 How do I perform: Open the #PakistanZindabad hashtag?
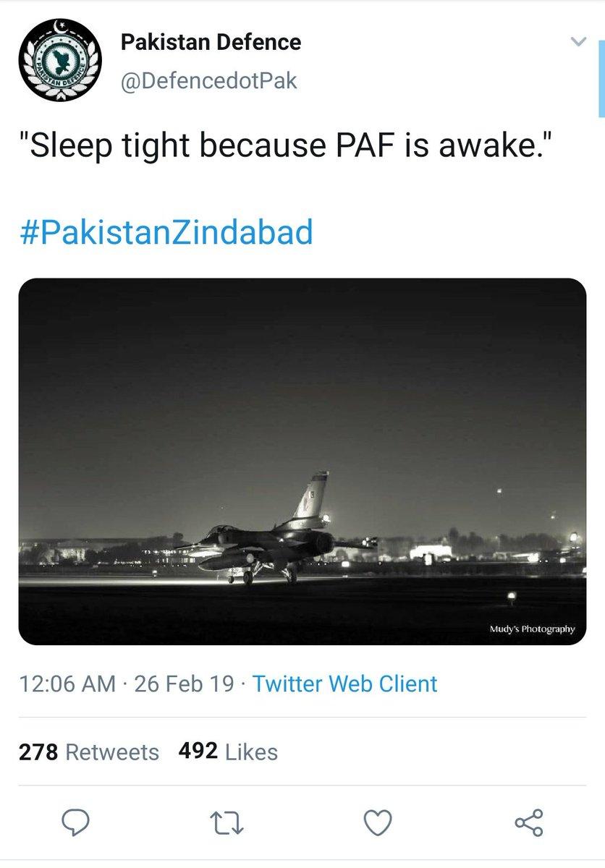pos(165,233)
